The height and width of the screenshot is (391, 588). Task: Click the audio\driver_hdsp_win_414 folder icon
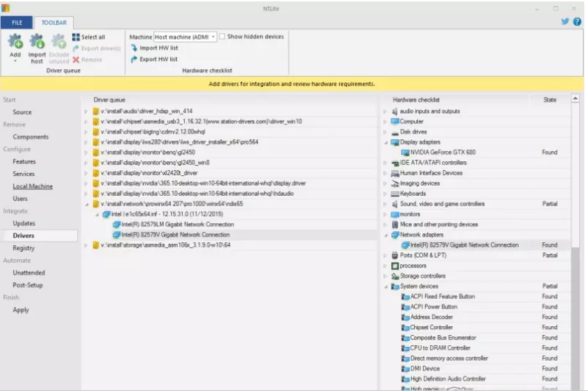[x=96, y=111]
